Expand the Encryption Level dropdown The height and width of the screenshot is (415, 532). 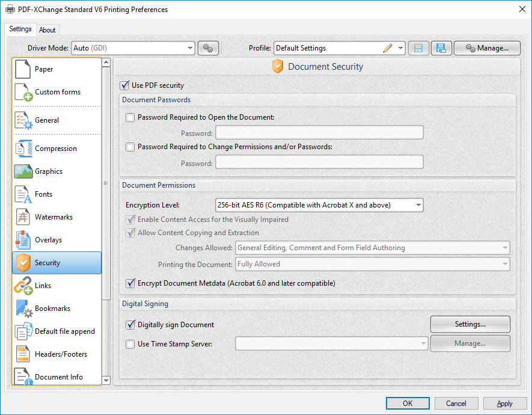click(x=319, y=205)
